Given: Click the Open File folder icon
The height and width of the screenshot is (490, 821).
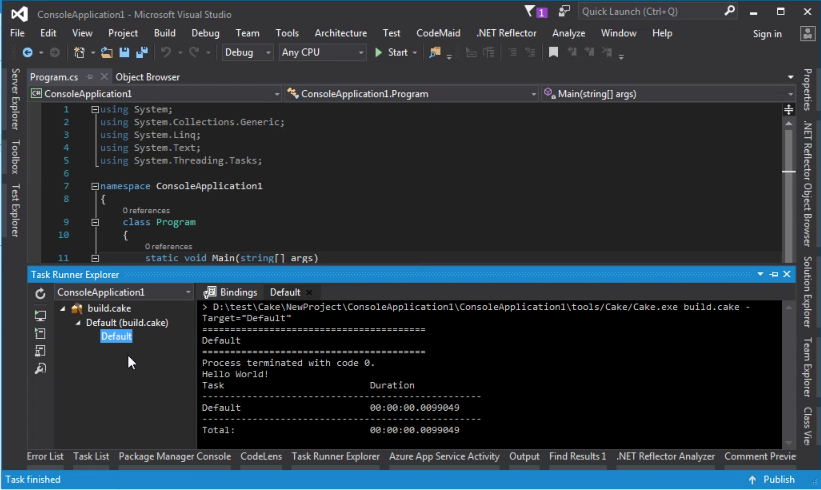Looking at the screenshot, I should tap(107, 52).
